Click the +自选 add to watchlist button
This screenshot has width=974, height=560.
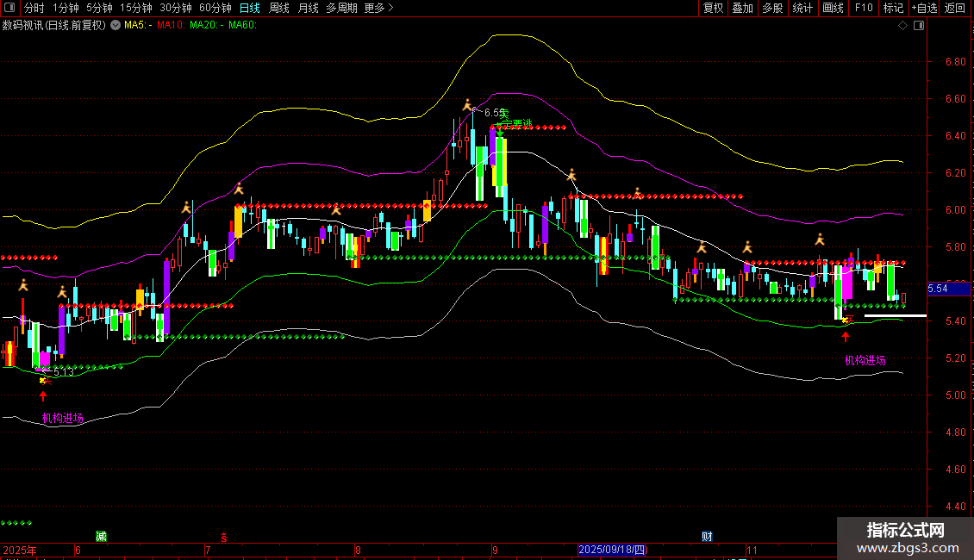(923, 9)
